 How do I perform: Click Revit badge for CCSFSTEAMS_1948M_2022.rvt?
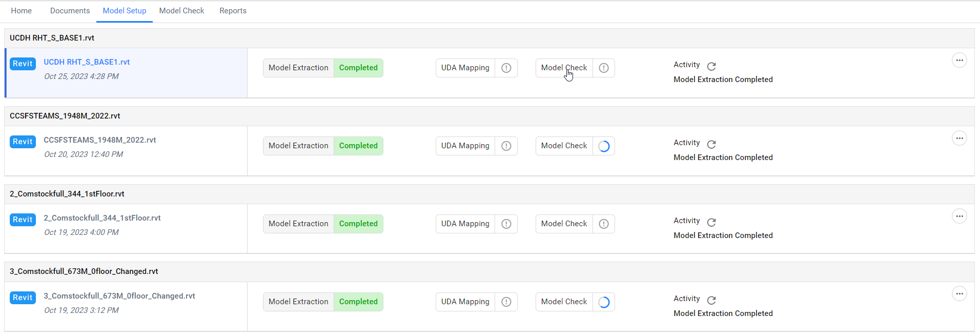[x=23, y=142]
